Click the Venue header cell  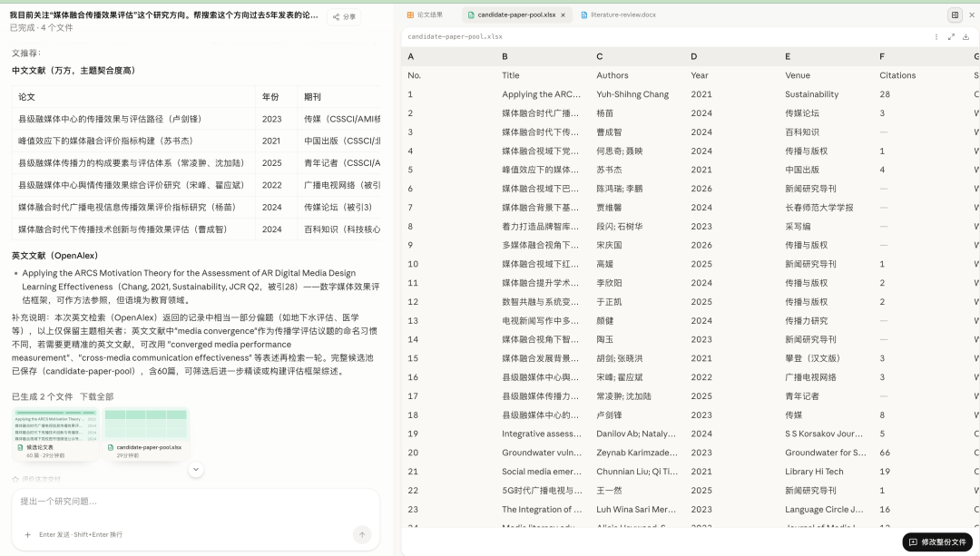(x=798, y=75)
